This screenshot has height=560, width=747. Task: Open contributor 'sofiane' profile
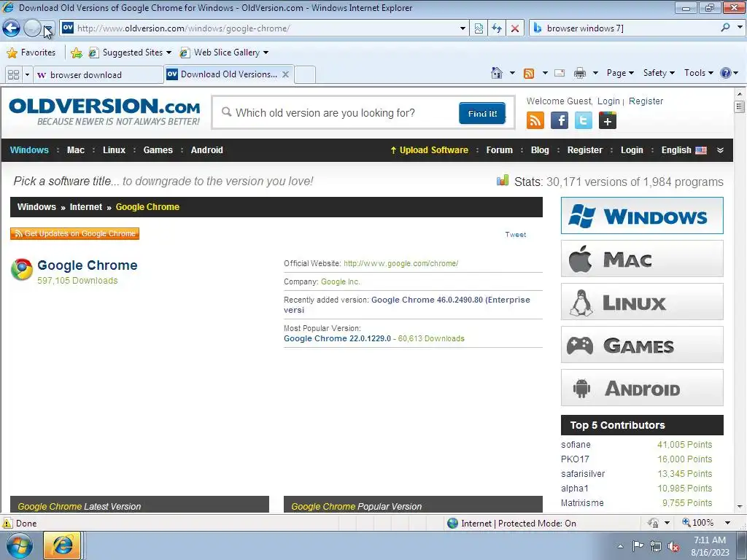point(576,444)
